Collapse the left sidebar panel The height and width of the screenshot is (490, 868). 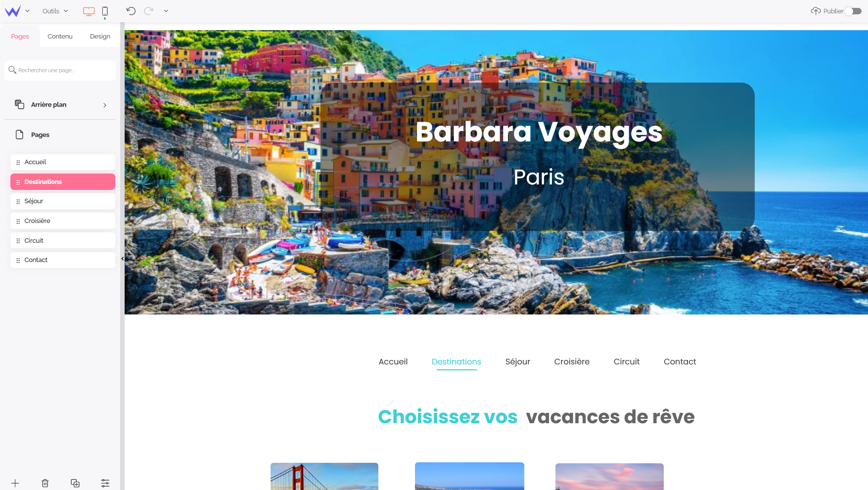tap(123, 259)
